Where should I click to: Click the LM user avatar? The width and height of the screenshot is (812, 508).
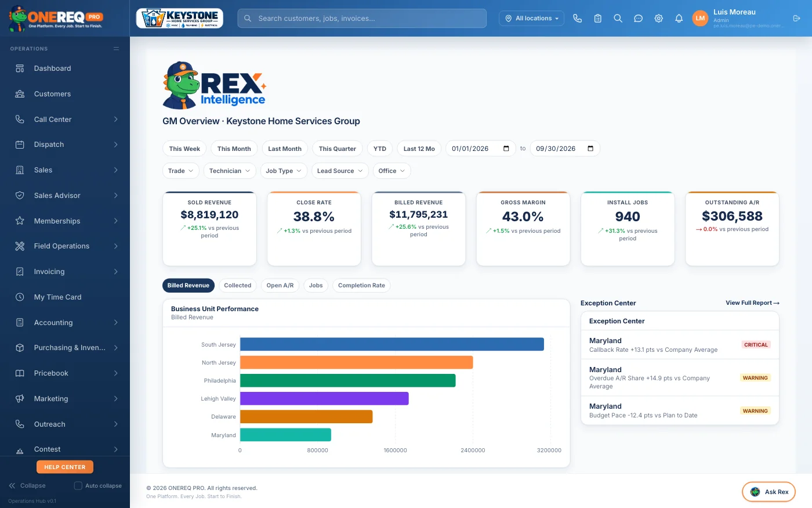[x=700, y=19]
